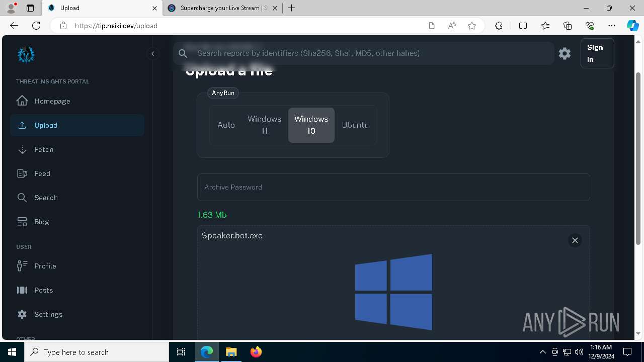
Task: Select the Ubuntu environment option
Action: (355, 125)
